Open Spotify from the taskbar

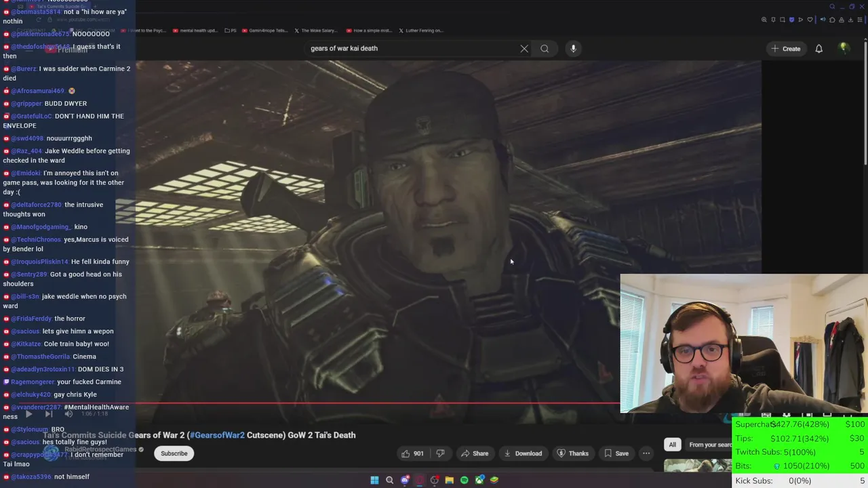click(x=465, y=480)
